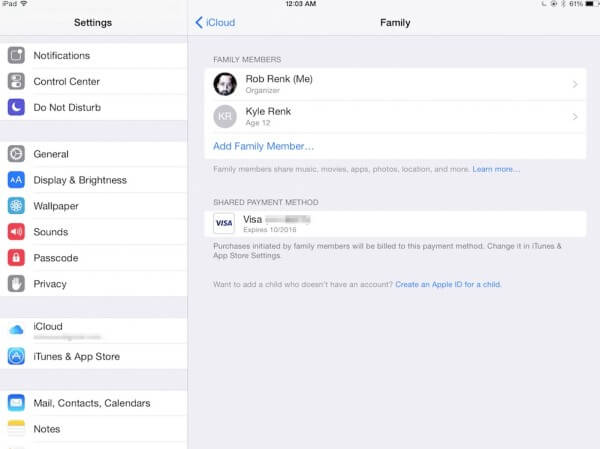The height and width of the screenshot is (449, 600).
Task: Tap the Notifications settings icon
Action: coord(16,56)
